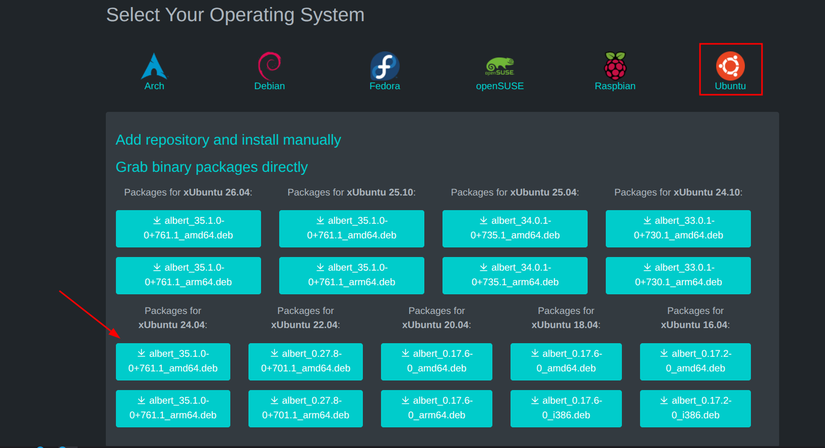The height and width of the screenshot is (448, 825).
Task: Download xUbuntu 26.04 albert_35.1.0 arm64.deb
Action: (x=188, y=275)
